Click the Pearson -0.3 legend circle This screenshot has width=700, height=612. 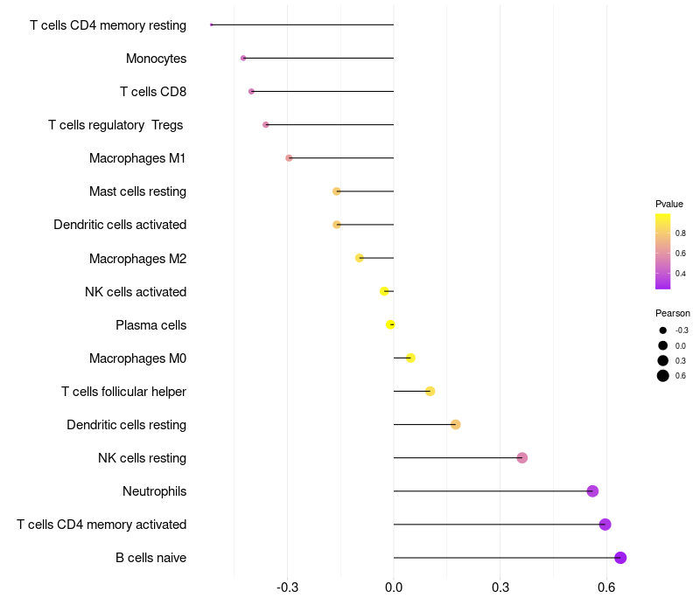click(663, 330)
